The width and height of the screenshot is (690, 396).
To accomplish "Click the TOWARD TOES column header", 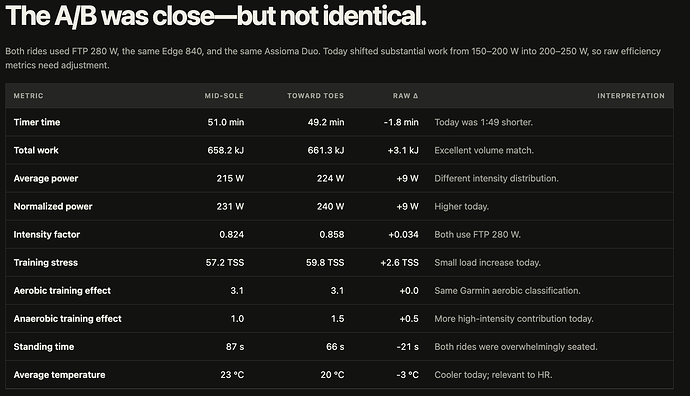I will (316, 96).
